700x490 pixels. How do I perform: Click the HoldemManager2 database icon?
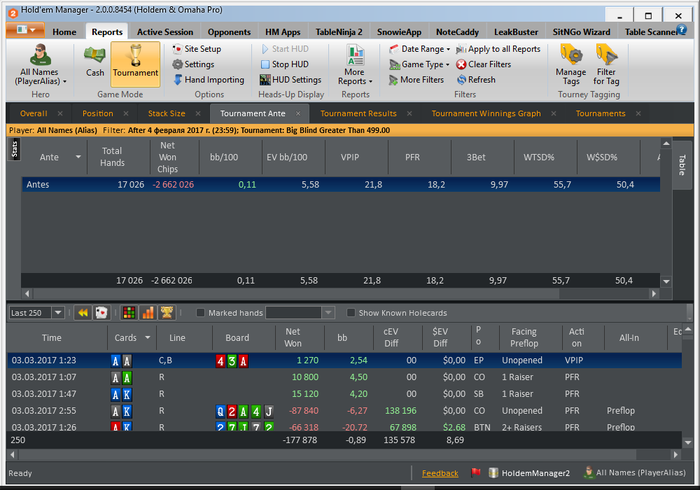pos(493,473)
